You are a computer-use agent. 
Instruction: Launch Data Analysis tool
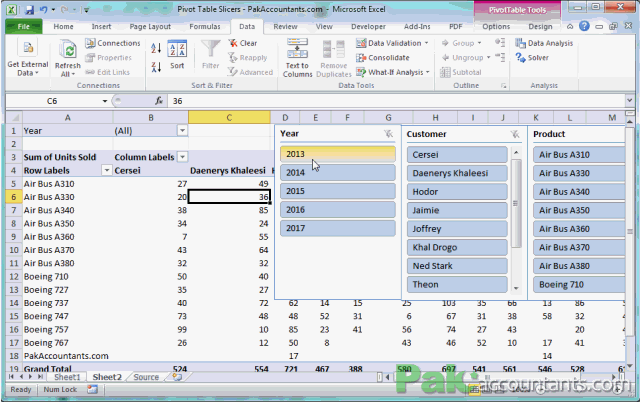(544, 43)
